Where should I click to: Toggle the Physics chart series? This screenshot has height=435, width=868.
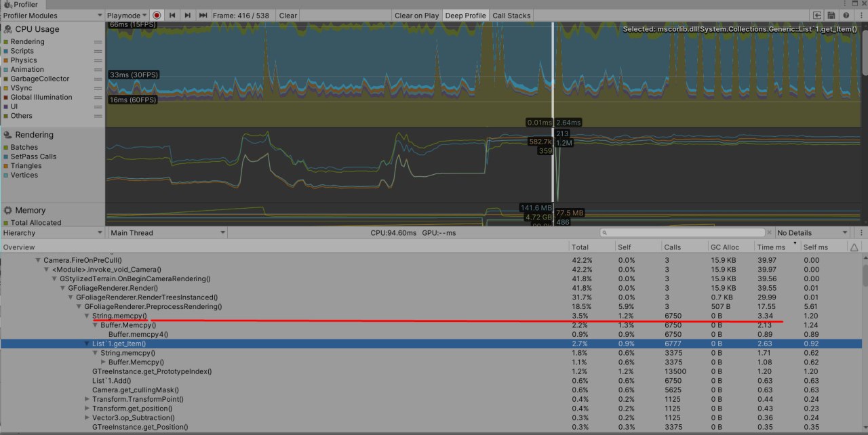pos(20,60)
